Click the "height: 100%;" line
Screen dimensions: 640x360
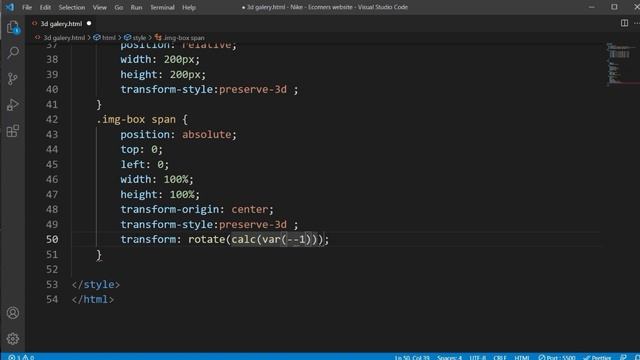[x=160, y=194]
